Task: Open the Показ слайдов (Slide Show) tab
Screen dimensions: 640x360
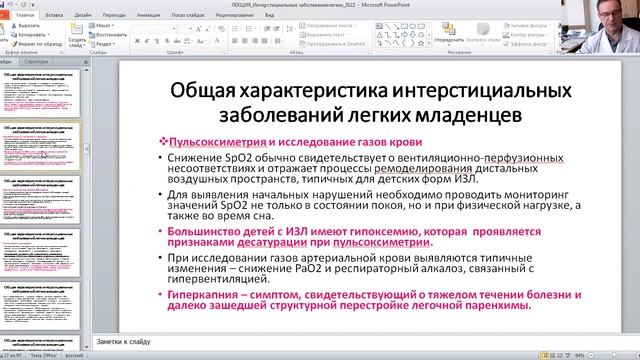Action: (188, 15)
